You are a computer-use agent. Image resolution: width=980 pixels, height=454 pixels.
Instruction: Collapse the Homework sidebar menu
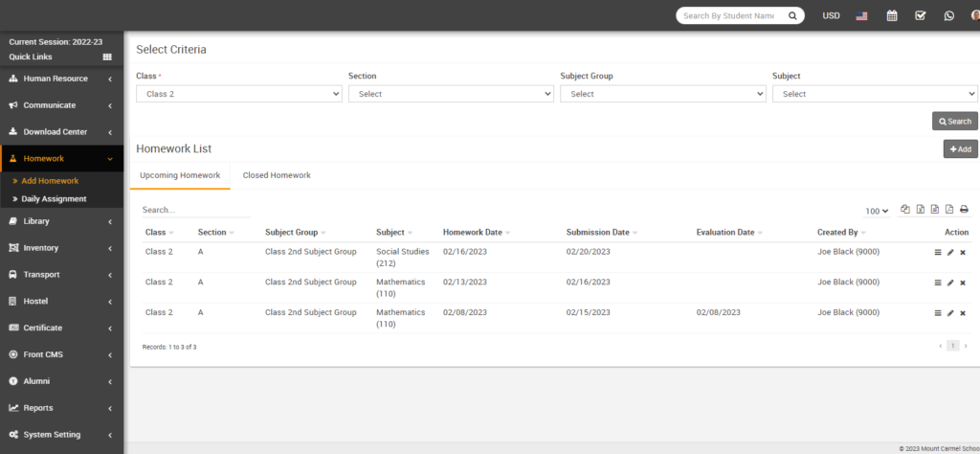click(x=62, y=159)
